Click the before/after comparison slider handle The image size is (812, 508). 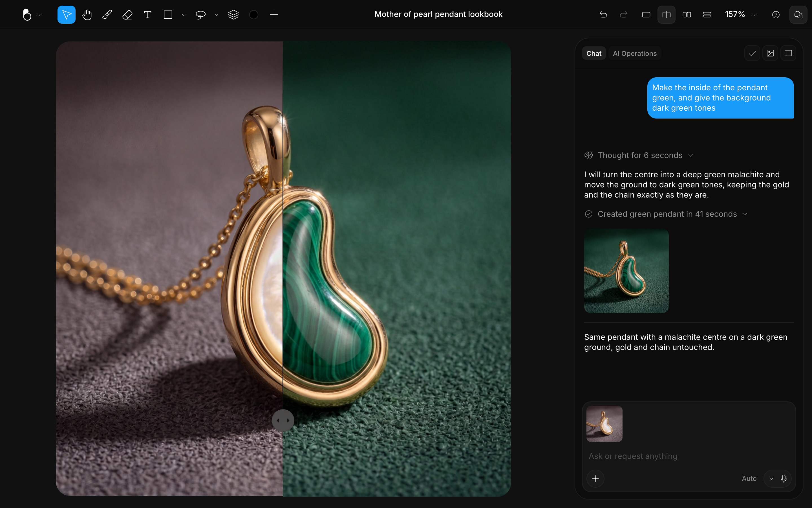(x=283, y=420)
